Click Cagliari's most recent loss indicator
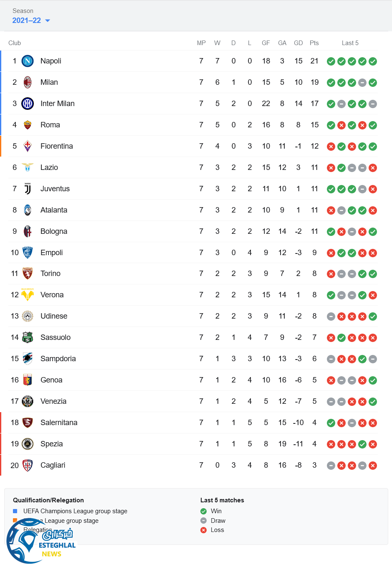The image size is (392, 575). pyautogui.click(x=373, y=466)
